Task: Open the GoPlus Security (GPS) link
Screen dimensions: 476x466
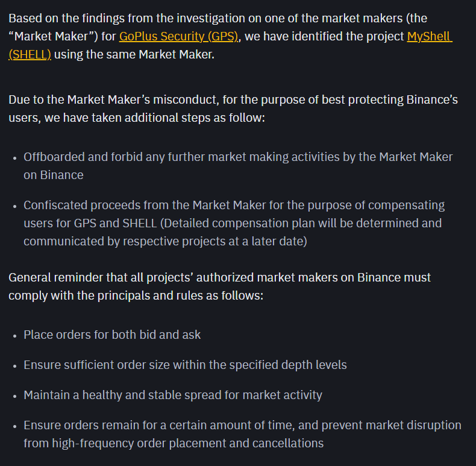Action: coord(178,36)
